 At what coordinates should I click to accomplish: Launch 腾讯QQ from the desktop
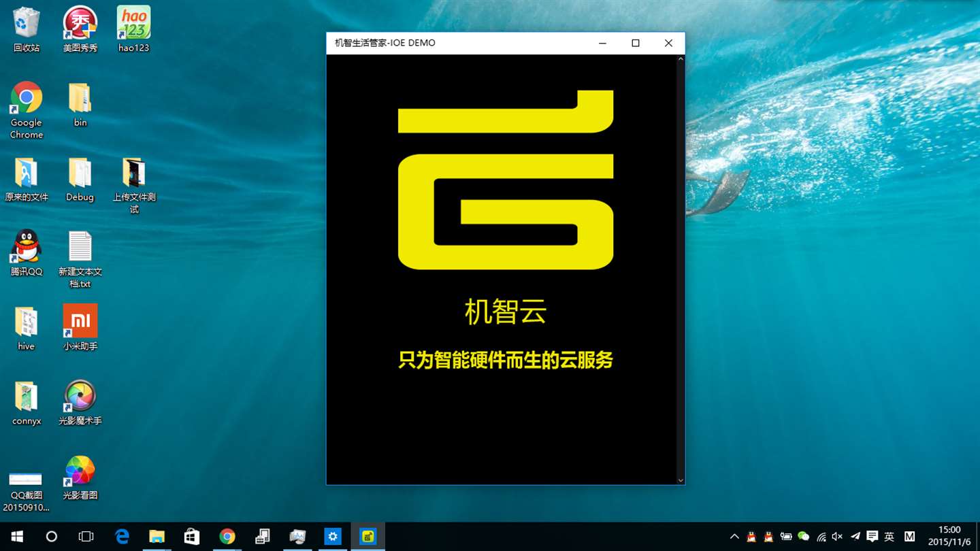tap(27, 253)
